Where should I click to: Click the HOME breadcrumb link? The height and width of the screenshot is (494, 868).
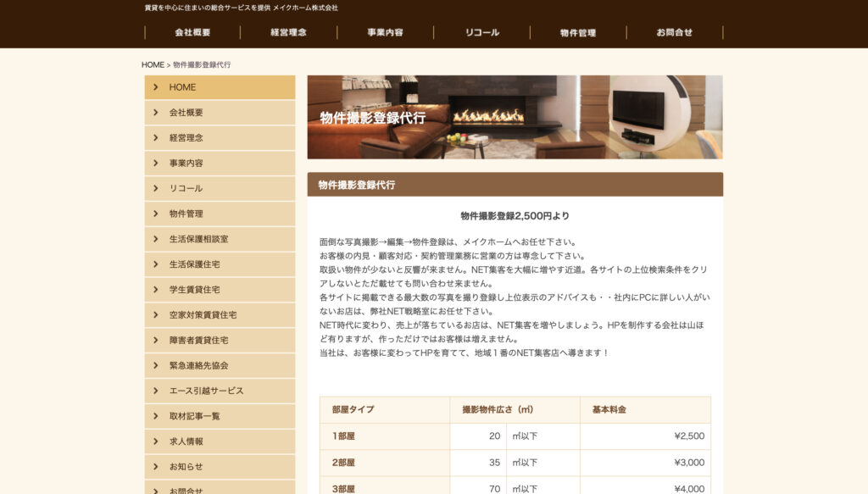[153, 64]
